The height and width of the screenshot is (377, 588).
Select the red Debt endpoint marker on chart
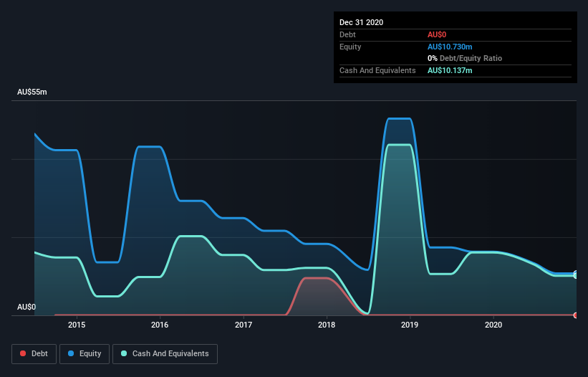(x=576, y=315)
